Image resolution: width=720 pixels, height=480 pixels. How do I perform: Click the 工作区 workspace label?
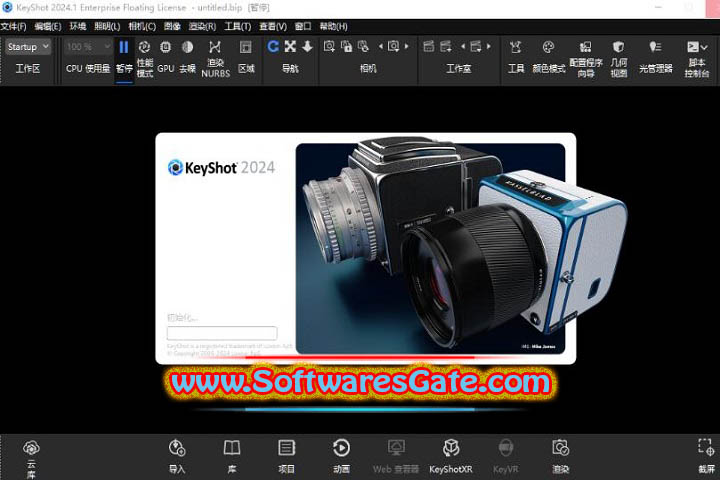click(28, 69)
